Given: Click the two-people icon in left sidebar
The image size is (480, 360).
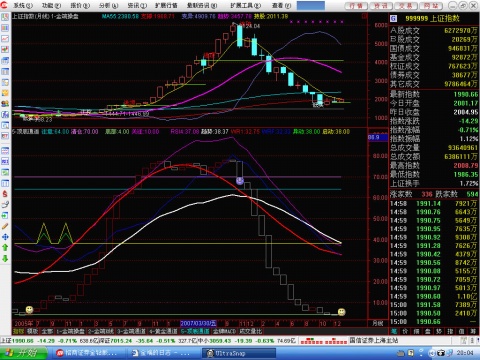Looking at the screenshot, I should (5, 104).
